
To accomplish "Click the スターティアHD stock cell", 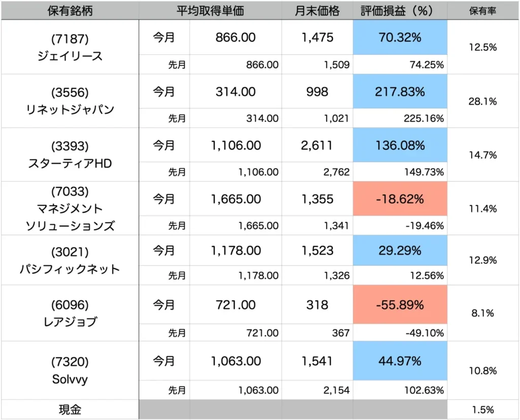I will point(70,154).
